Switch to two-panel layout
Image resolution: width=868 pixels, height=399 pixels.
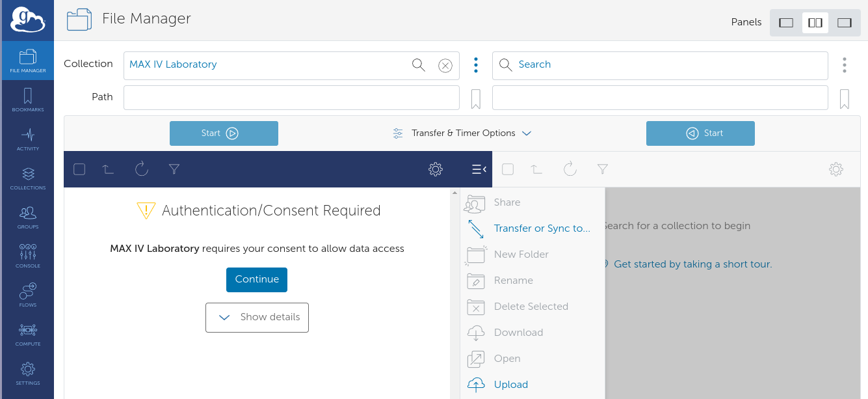815,23
